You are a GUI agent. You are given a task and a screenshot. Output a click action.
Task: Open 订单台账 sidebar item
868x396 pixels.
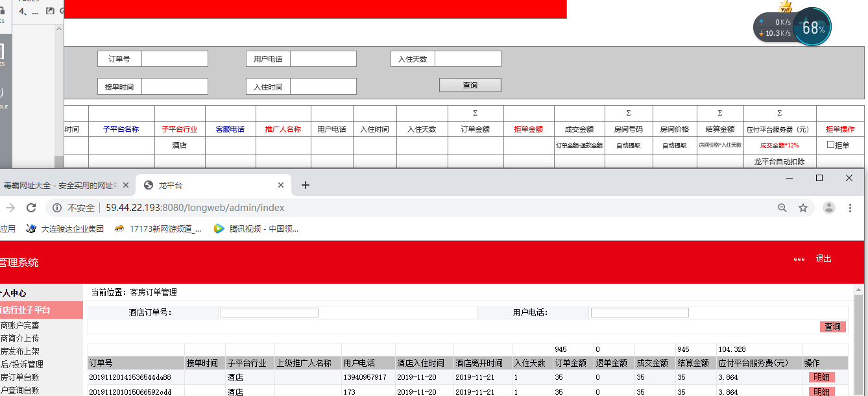point(19,377)
